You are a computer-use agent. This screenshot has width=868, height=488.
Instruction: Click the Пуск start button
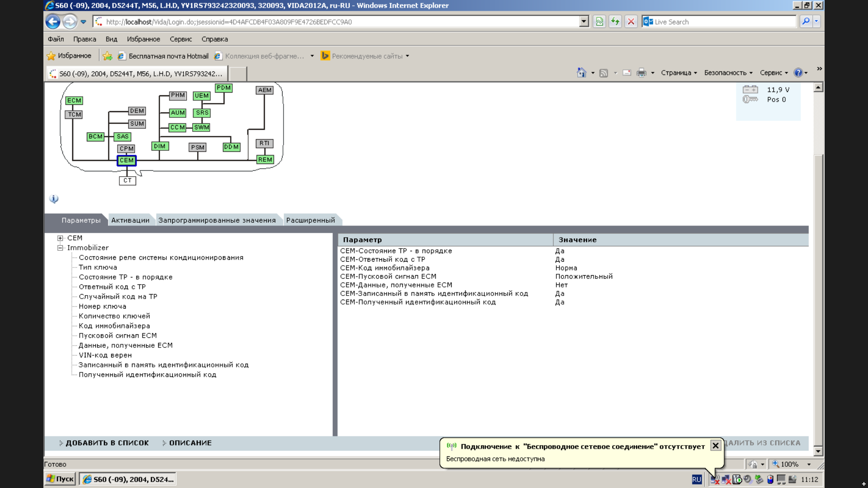(60, 479)
